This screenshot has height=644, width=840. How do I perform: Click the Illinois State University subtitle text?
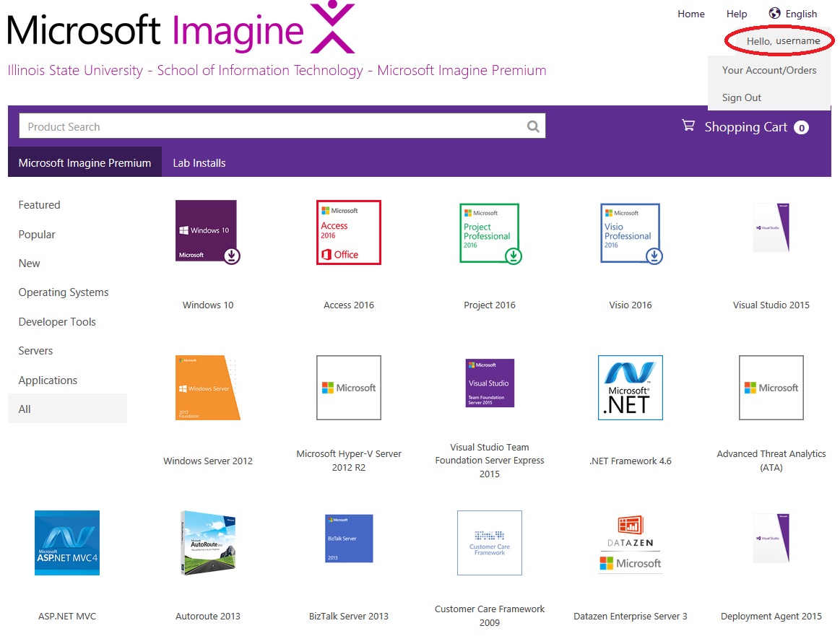pos(277,71)
